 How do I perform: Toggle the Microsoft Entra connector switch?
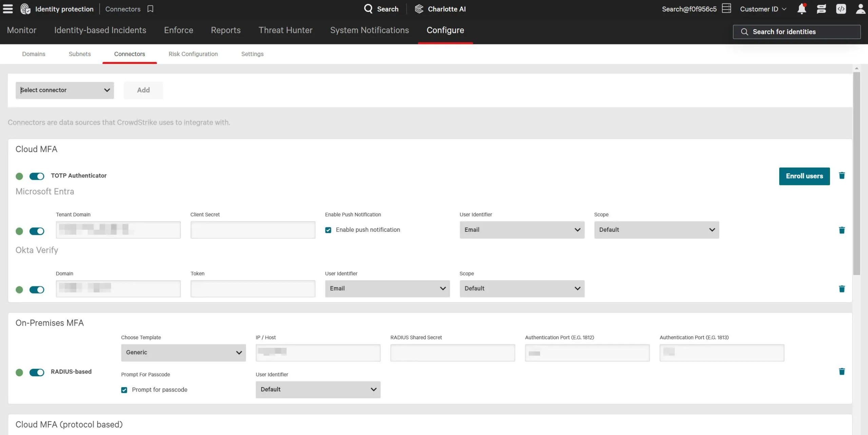[x=37, y=231]
